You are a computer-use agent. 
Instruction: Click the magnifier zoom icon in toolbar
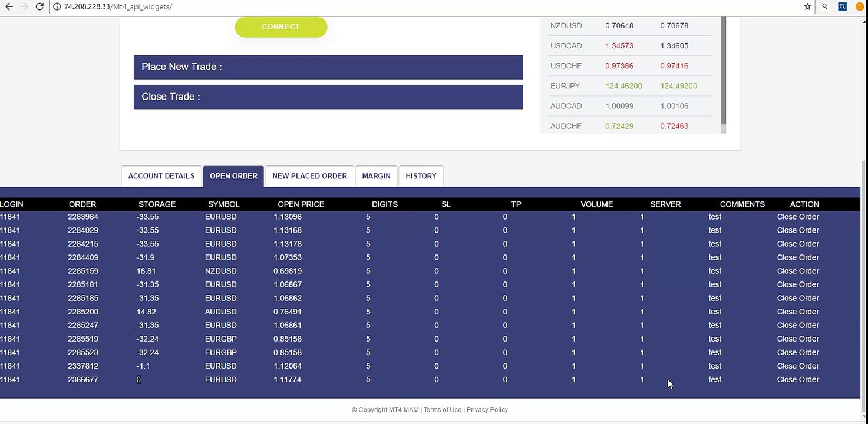[x=825, y=6]
